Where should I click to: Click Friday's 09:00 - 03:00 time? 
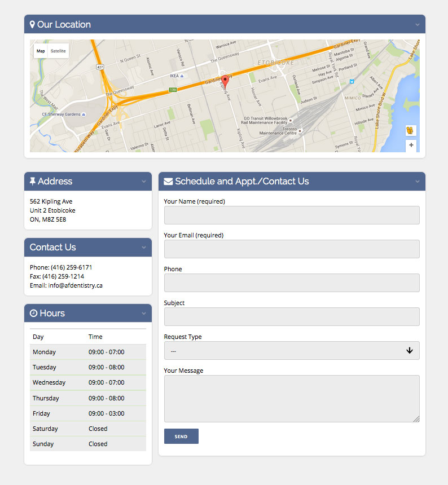point(107,413)
